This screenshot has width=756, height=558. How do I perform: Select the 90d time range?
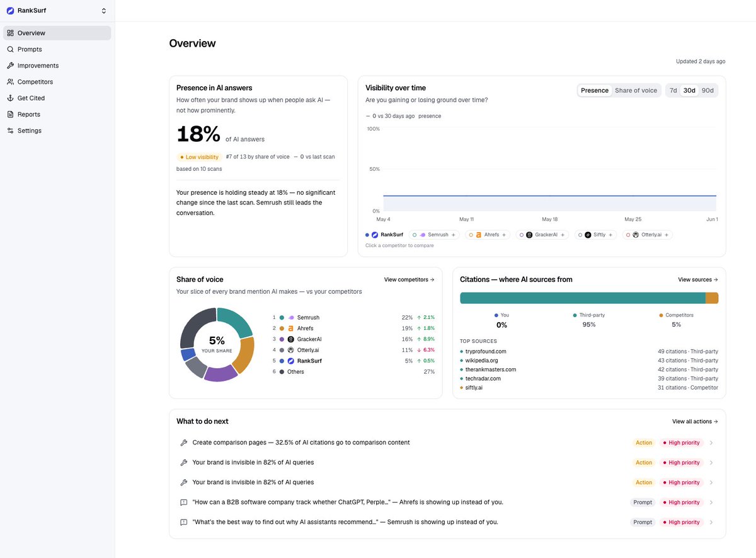pyautogui.click(x=707, y=91)
